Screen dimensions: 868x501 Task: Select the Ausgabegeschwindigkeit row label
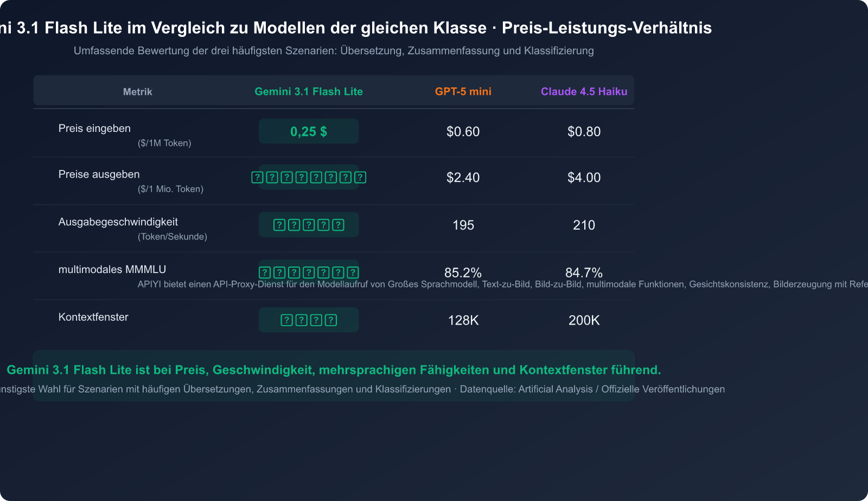pos(118,222)
